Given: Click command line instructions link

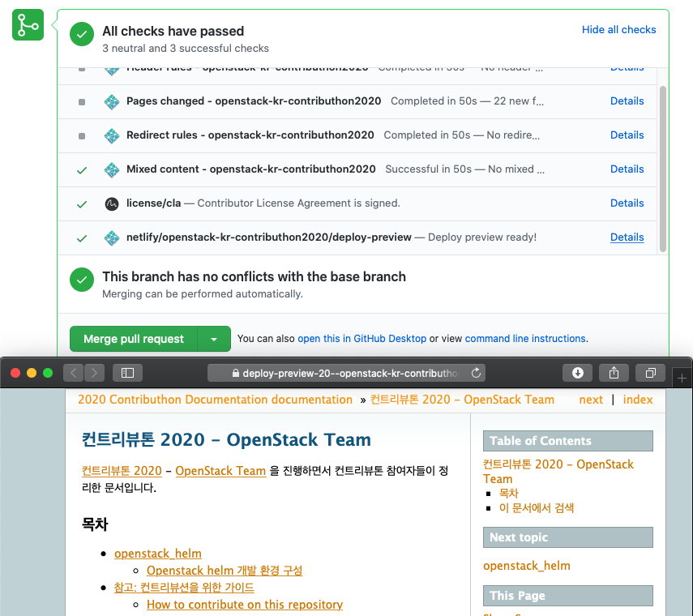Looking at the screenshot, I should [x=525, y=339].
